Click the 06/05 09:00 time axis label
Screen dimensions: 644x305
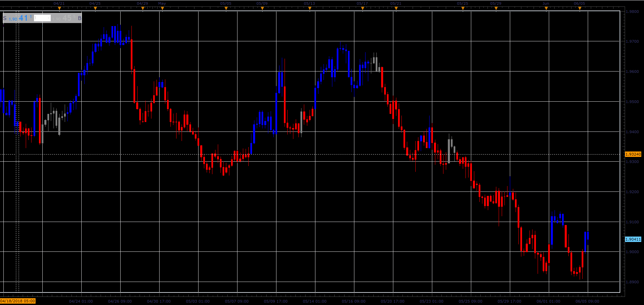(x=587, y=301)
